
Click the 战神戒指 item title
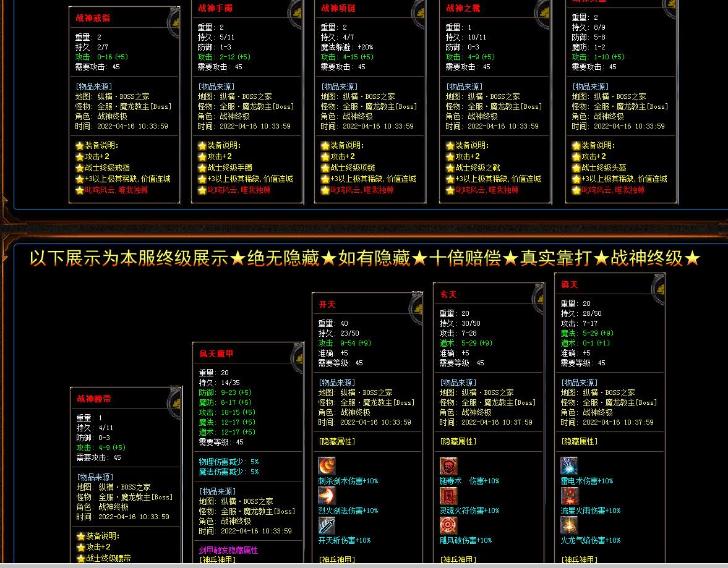tap(93, 19)
